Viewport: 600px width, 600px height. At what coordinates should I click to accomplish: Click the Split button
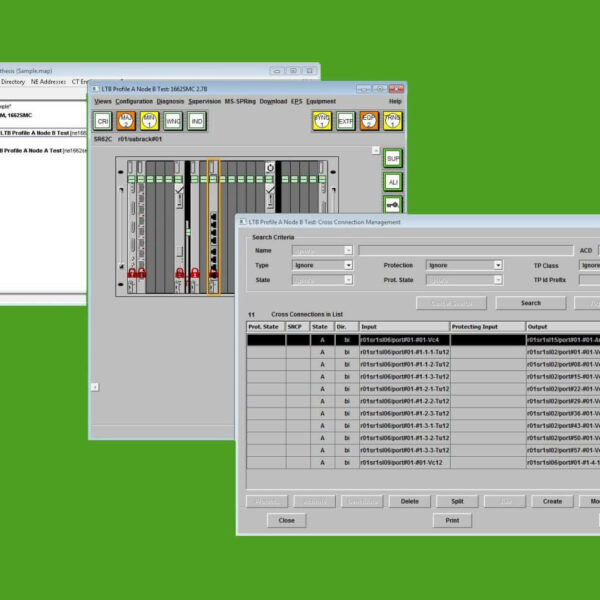tap(457, 501)
